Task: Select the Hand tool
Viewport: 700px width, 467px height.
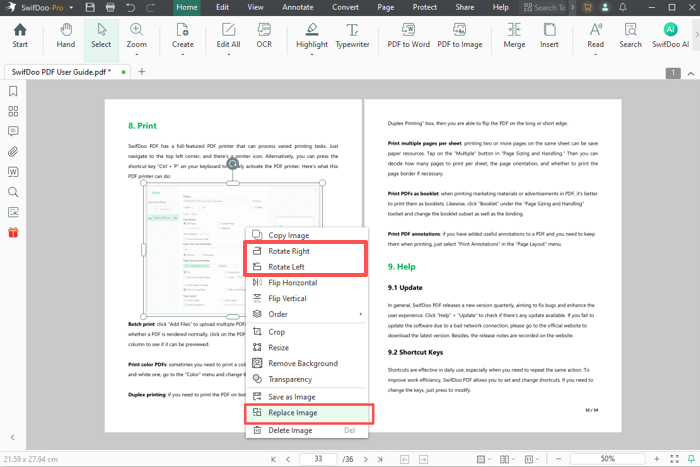Action: [x=66, y=36]
